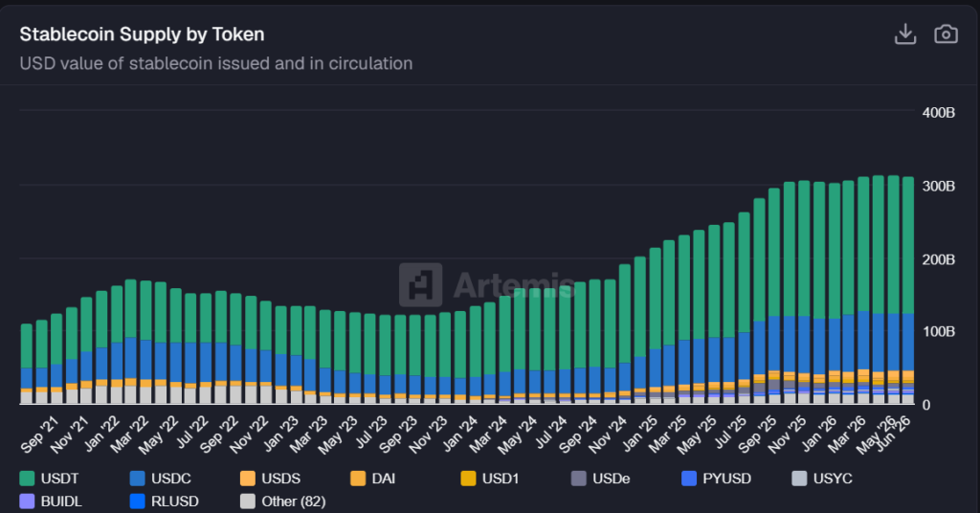
Task: Toggle USDC series via its blue legend swatch
Action: (x=138, y=479)
